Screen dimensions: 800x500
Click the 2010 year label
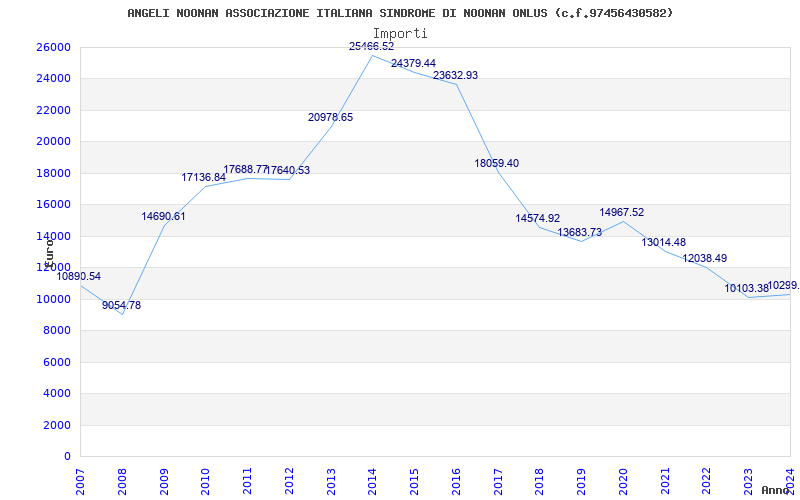pyautogui.click(x=206, y=482)
